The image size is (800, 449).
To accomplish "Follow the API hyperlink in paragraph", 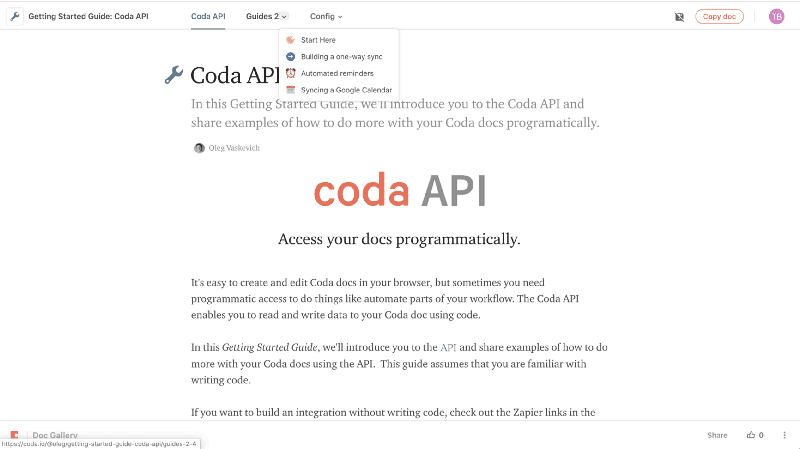I will [x=448, y=347].
